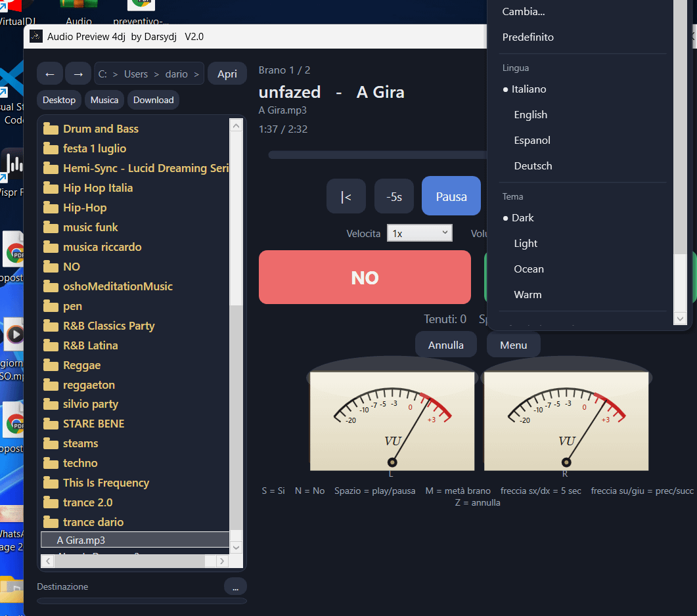Screen dimensions: 697x616
Task: Click the track progress bar
Action: tap(378, 155)
